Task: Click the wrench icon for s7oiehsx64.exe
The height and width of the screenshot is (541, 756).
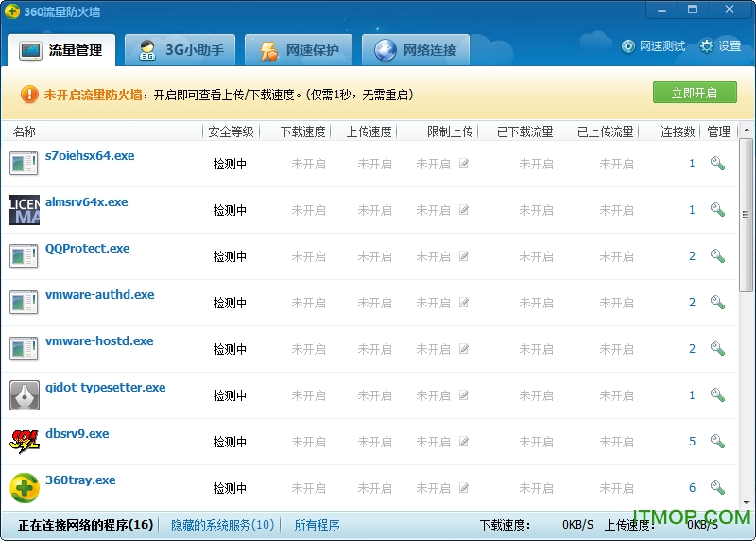Action: [x=717, y=164]
